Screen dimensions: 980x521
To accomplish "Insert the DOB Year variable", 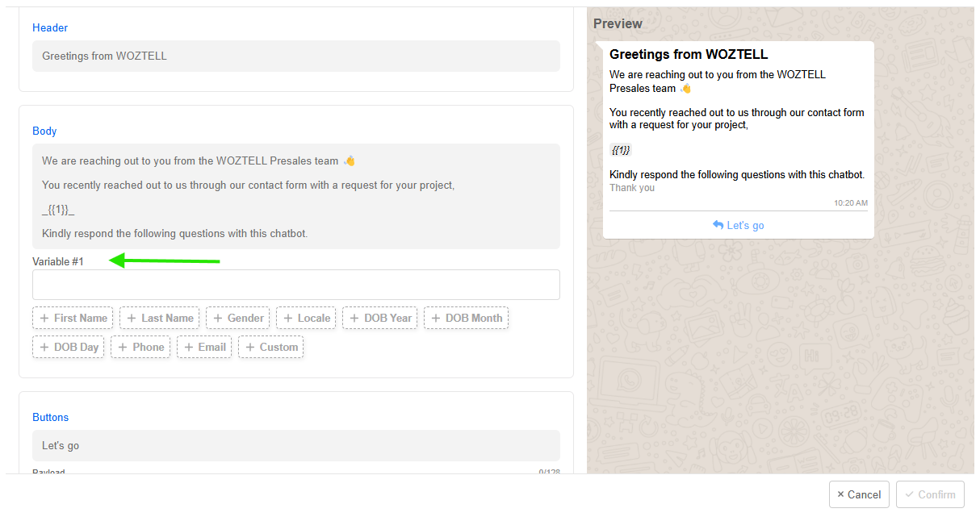I will click(379, 318).
